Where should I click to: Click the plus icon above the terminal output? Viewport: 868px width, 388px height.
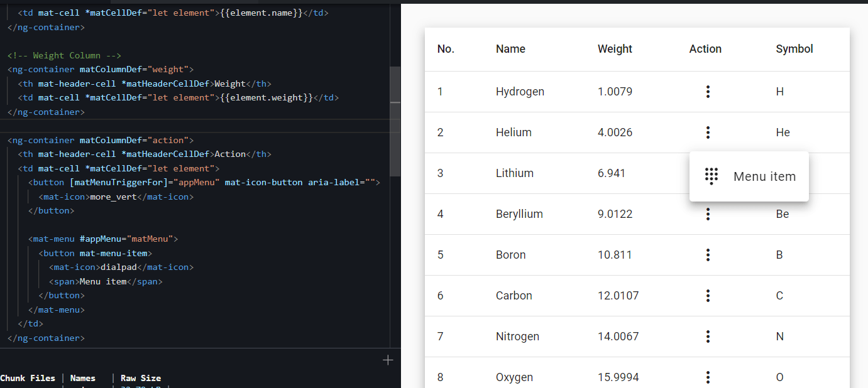[388, 360]
